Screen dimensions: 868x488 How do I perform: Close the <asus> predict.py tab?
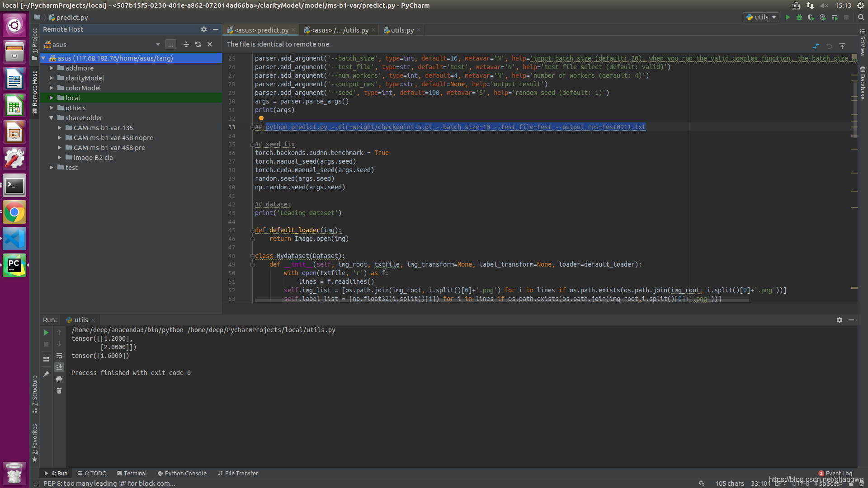click(293, 30)
